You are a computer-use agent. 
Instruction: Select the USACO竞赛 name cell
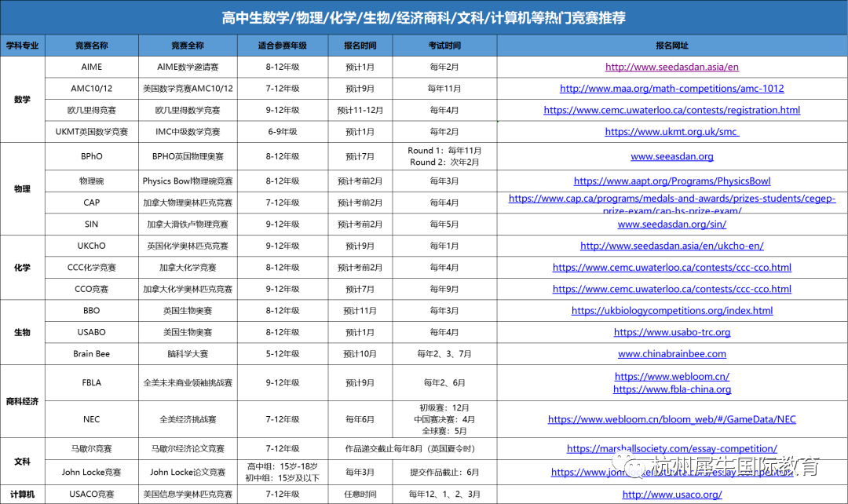(x=91, y=495)
